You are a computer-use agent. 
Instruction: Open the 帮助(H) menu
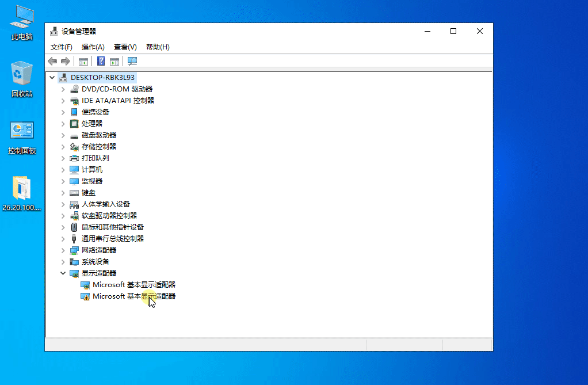[x=158, y=47]
